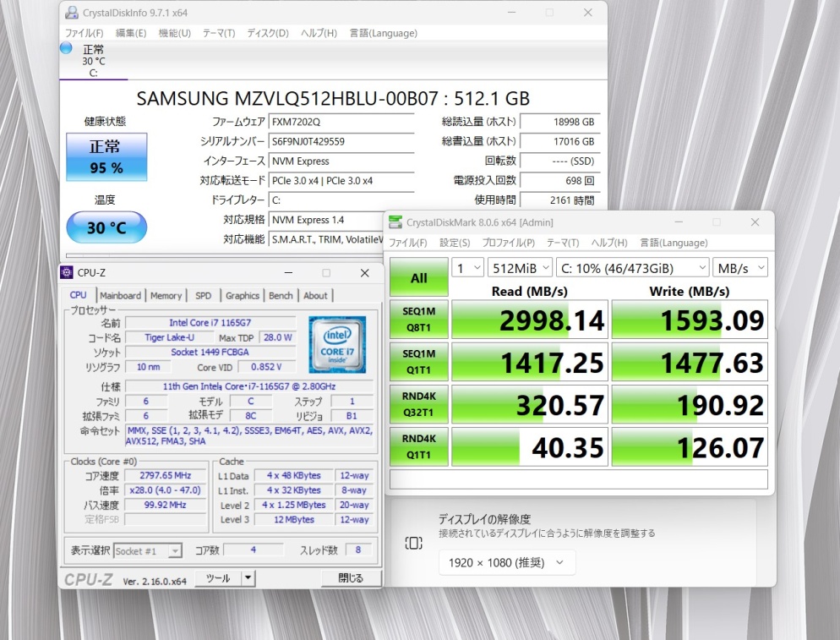Click the RND4K Q1T1 read result 40.35
Screen dimensions: 840x640
(x=530, y=446)
